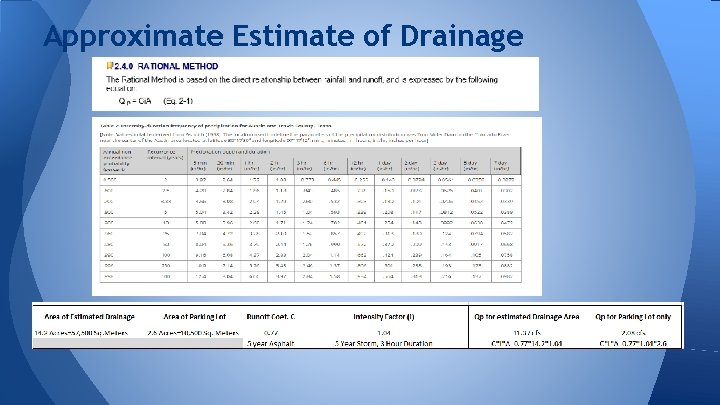Click the (Eq. 2-1) equation label
720x405 pixels.
point(178,101)
